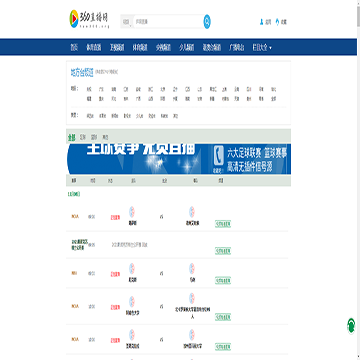Click the green live-stream button for first match
Image resolution: width=360 pixels, height=360 pixels.
point(223,224)
